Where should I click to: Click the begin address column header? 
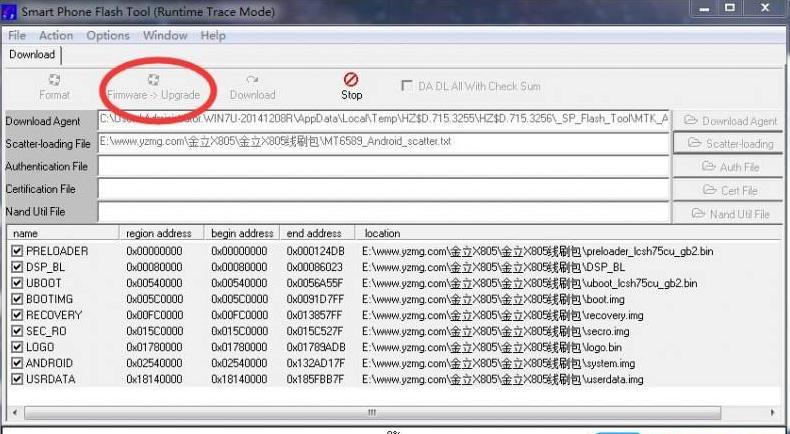(242, 233)
